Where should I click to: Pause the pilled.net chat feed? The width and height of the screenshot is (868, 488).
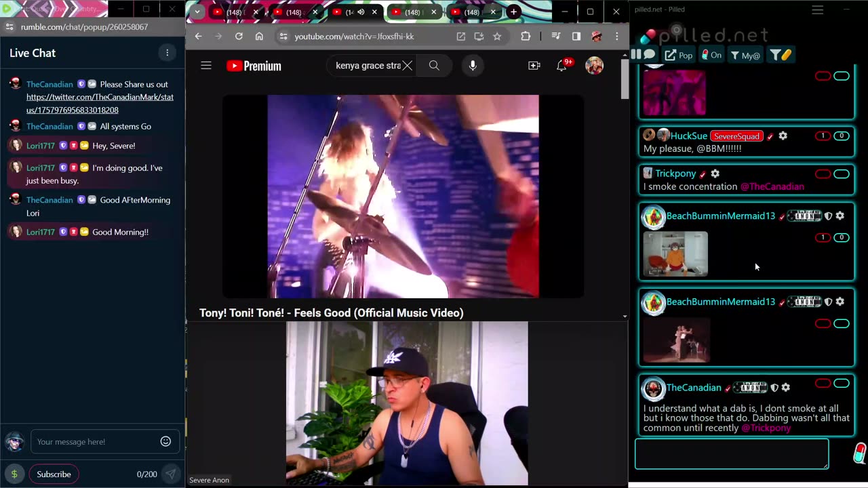tap(635, 54)
